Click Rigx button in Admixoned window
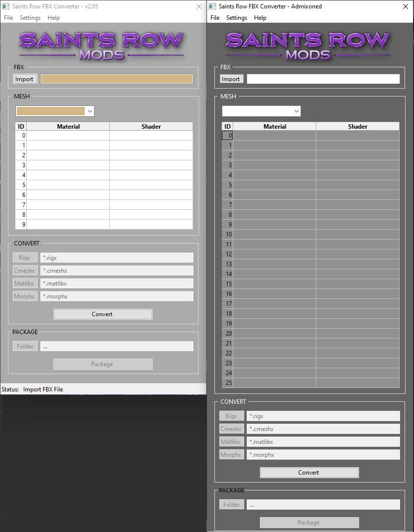414x532 pixels. 232,416
